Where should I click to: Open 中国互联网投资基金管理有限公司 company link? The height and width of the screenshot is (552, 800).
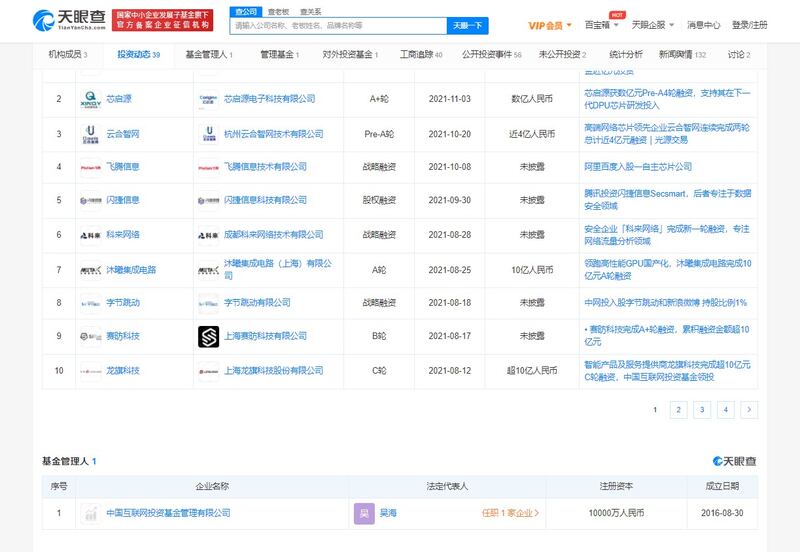168,513
